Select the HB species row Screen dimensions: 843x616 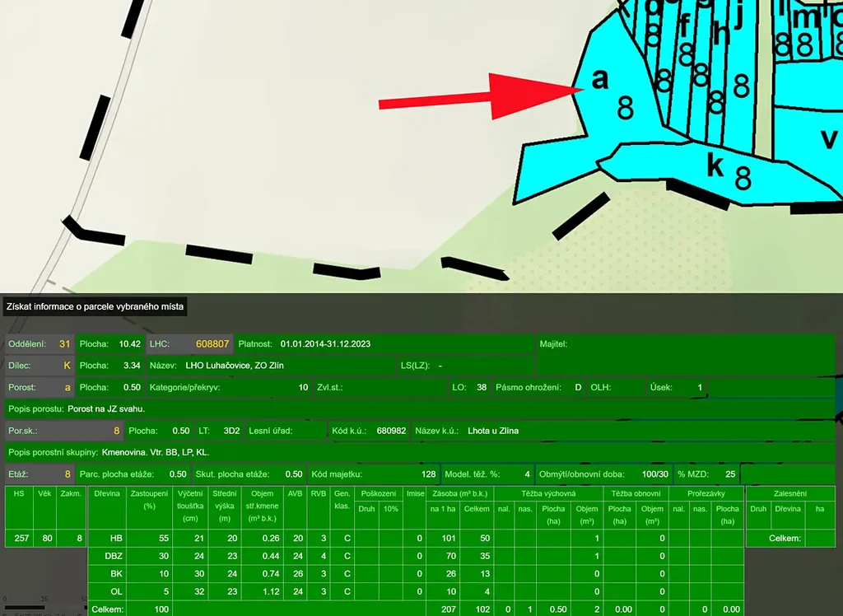coord(116,538)
